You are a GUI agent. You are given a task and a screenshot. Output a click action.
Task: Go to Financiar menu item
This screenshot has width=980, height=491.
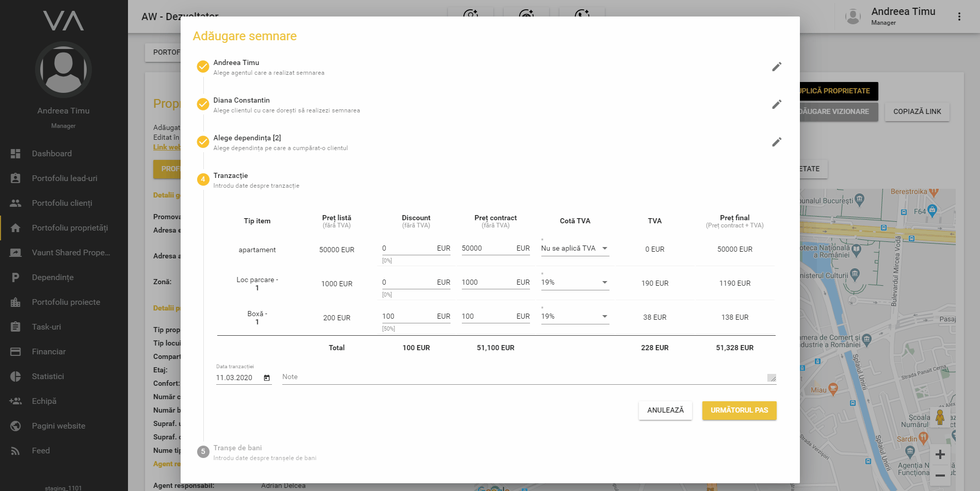pyautogui.click(x=49, y=352)
